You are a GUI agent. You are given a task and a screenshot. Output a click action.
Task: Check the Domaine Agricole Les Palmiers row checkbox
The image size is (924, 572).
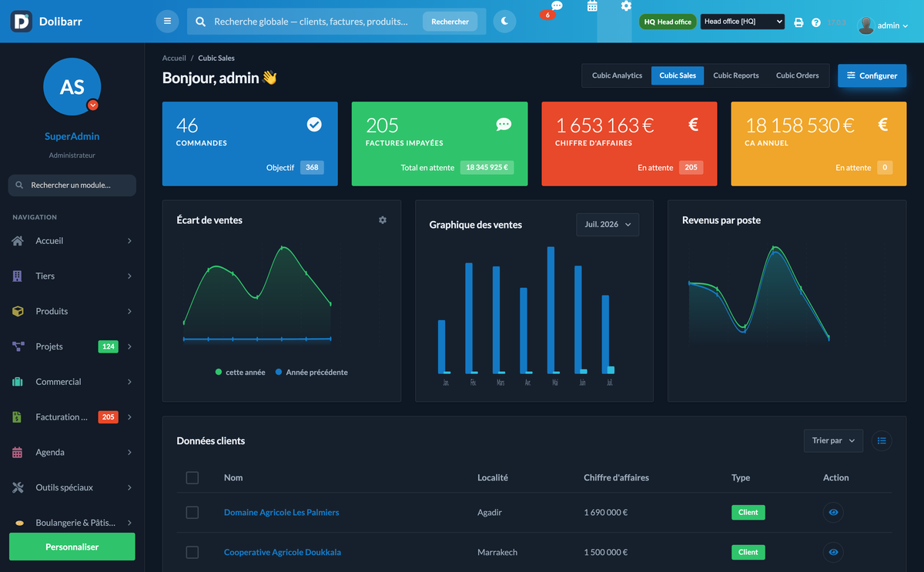point(192,513)
